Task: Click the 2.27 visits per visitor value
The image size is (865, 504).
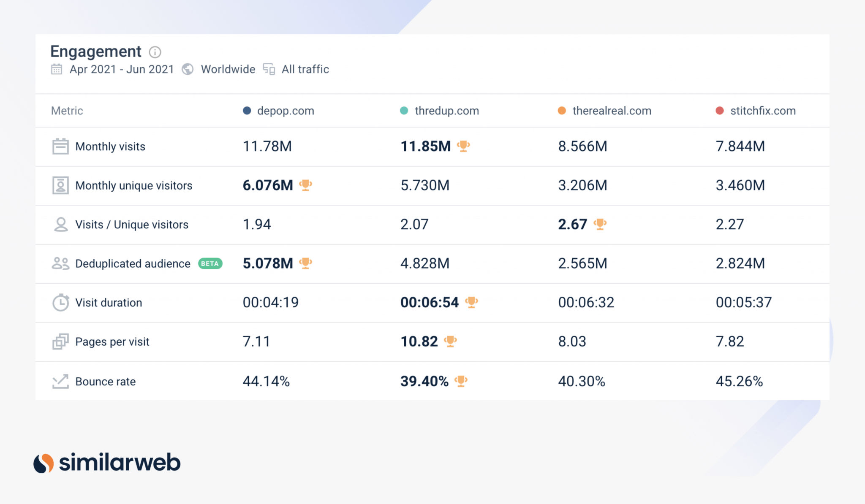Action: point(730,224)
